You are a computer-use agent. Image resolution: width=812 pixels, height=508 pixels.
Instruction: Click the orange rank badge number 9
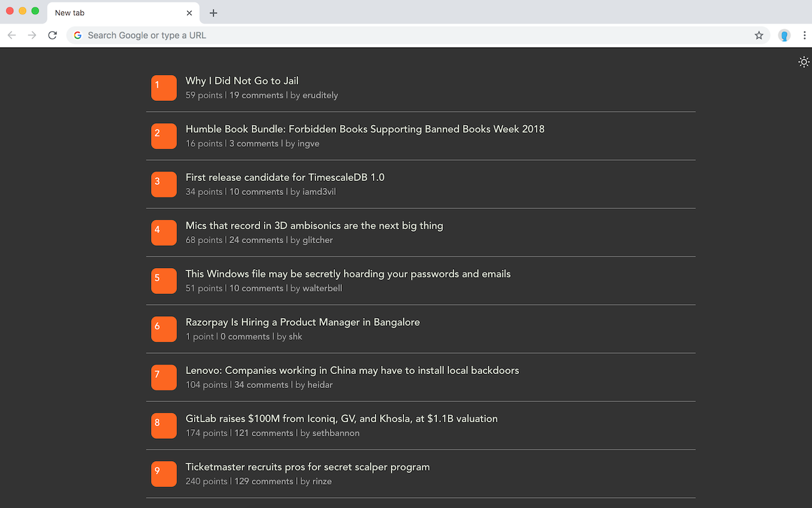pos(164,474)
